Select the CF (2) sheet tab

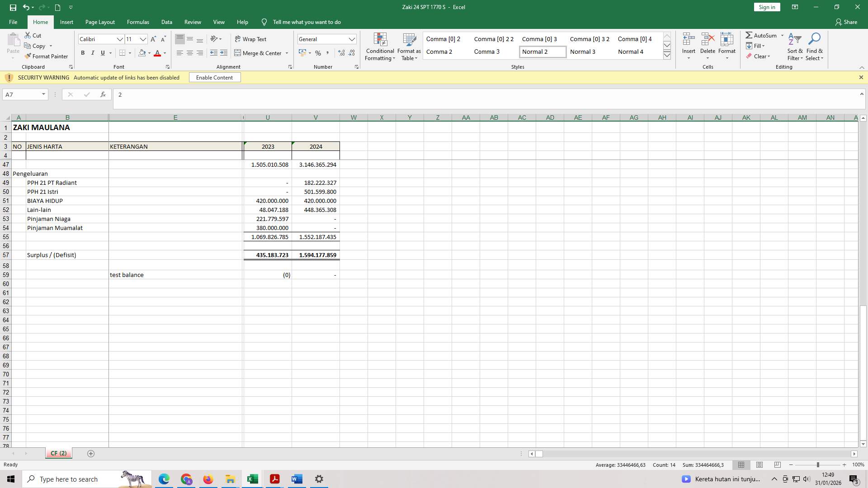tap(58, 453)
